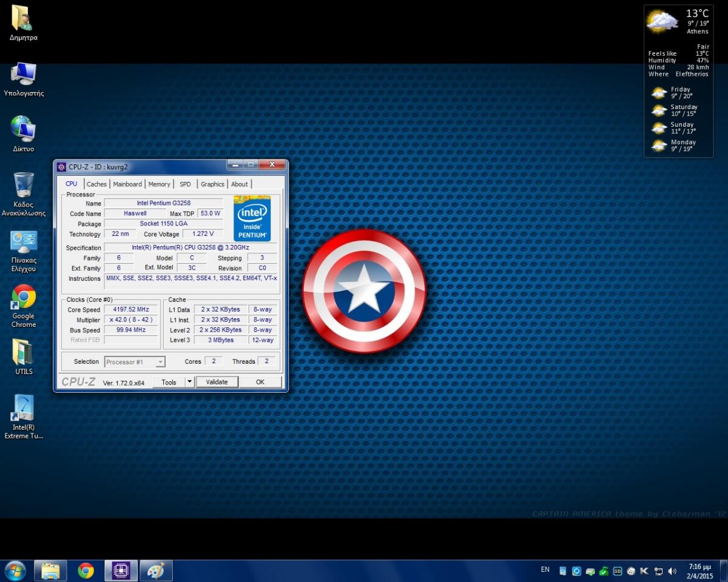Go to the SPD tab
The height and width of the screenshot is (582, 728).
185,184
